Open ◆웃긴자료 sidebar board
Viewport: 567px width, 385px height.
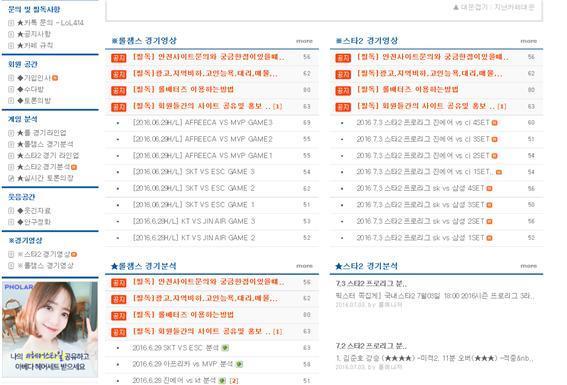coord(34,210)
